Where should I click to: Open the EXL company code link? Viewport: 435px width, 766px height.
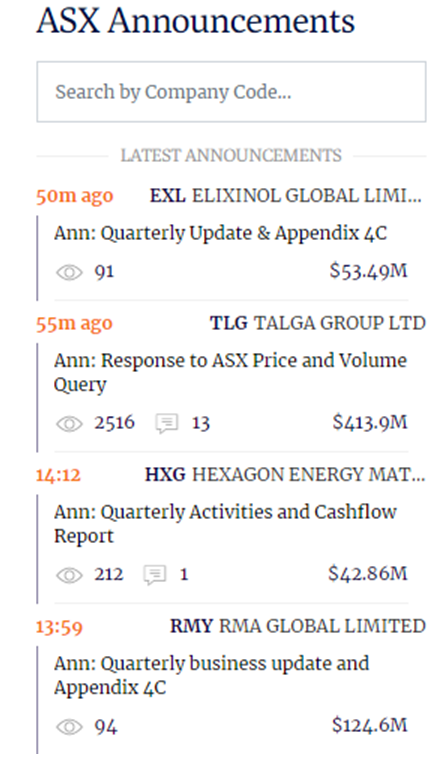(168, 196)
